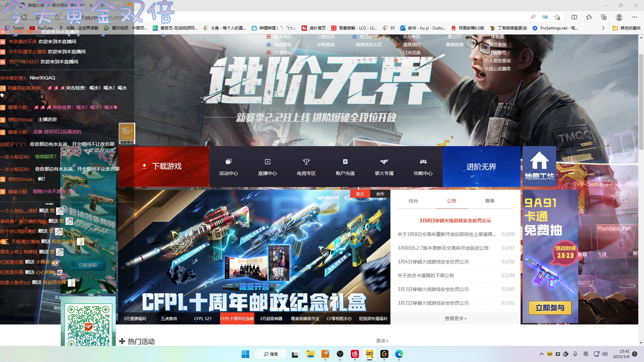Screen dimensions: 644x362
Task: Click the 立即领取 button in sidebar ad
Action: 88,265
